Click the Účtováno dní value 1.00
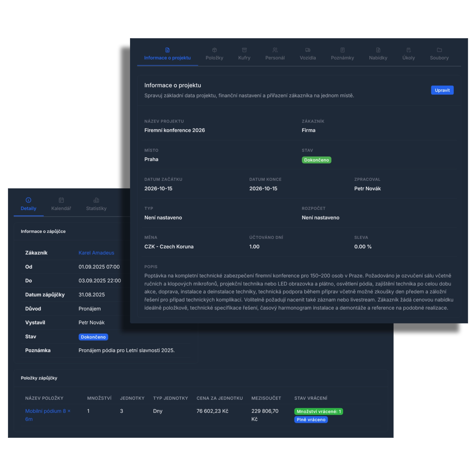 pyautogui.click(x=254, y=247)
